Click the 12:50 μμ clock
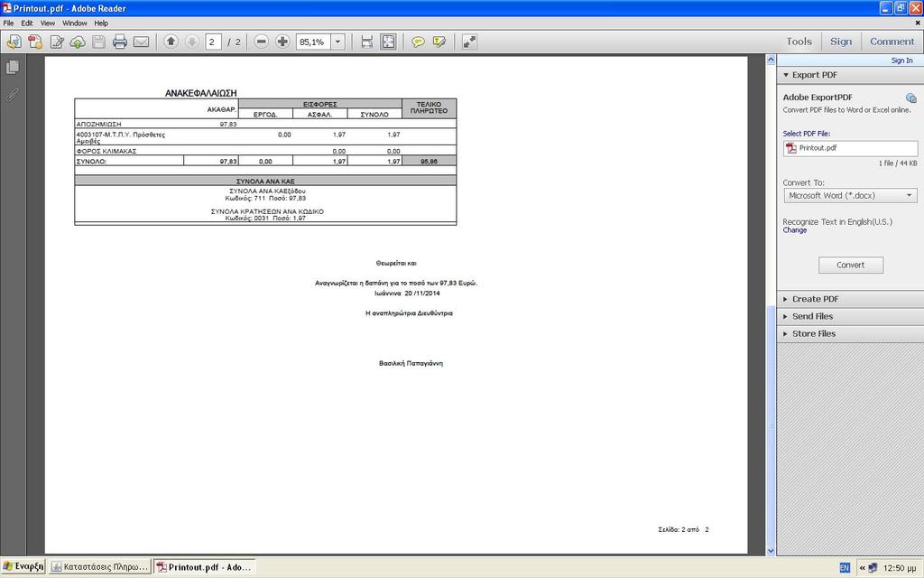 (900, 568)
